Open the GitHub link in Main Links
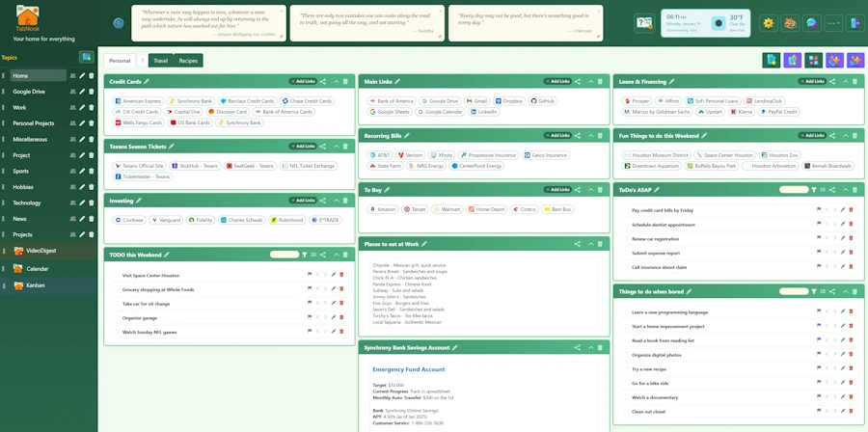Image resolution: width=868 pixels, height=432 pixels. coord(542,101)
